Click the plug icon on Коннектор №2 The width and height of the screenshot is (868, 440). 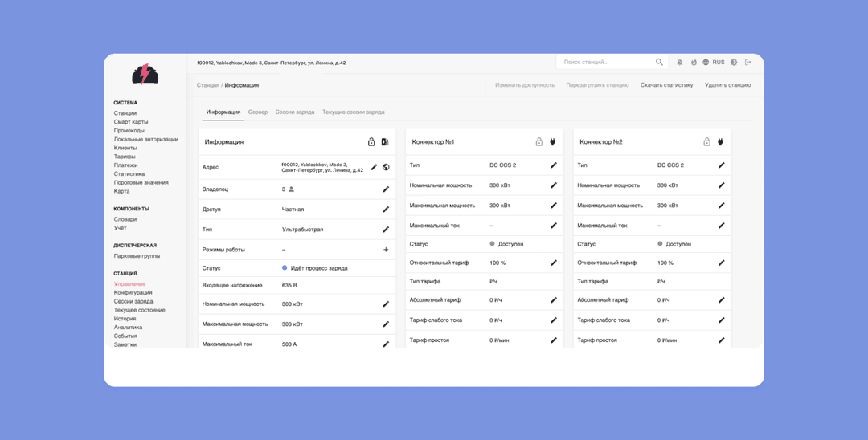tap(720, 142)
